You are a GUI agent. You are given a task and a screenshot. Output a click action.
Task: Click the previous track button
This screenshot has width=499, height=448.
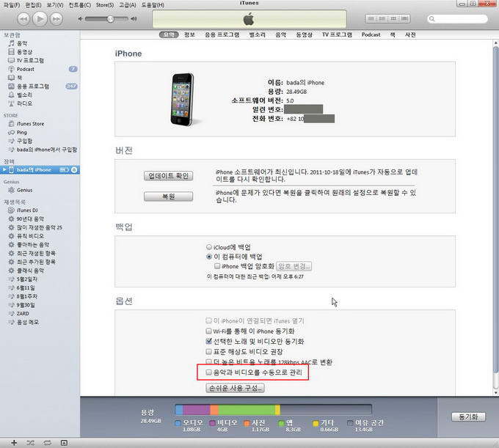point(23,19)
